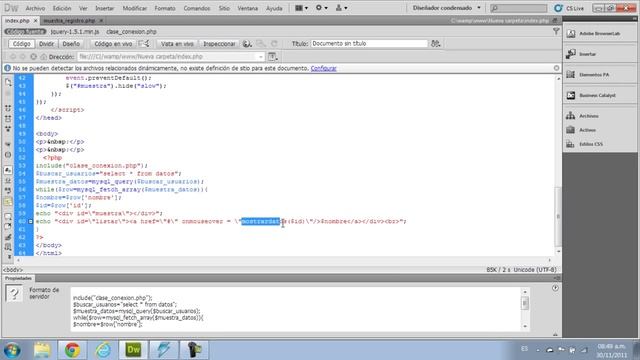The height and width of the screenshot is (360, 640).
Task: Click Properties text area scrollbar thumb
Action: point(525,303)
